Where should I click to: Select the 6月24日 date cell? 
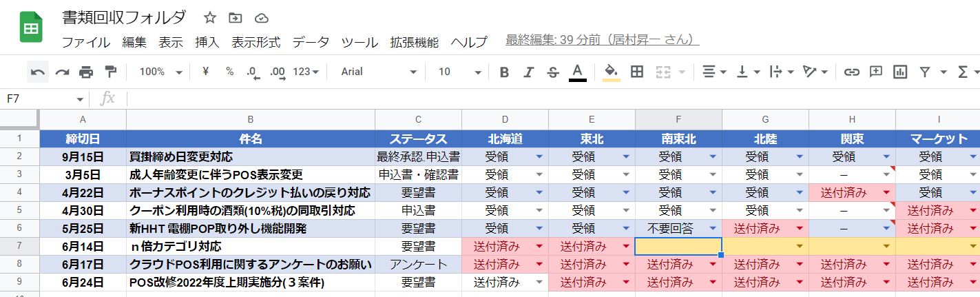pos(83,282)
